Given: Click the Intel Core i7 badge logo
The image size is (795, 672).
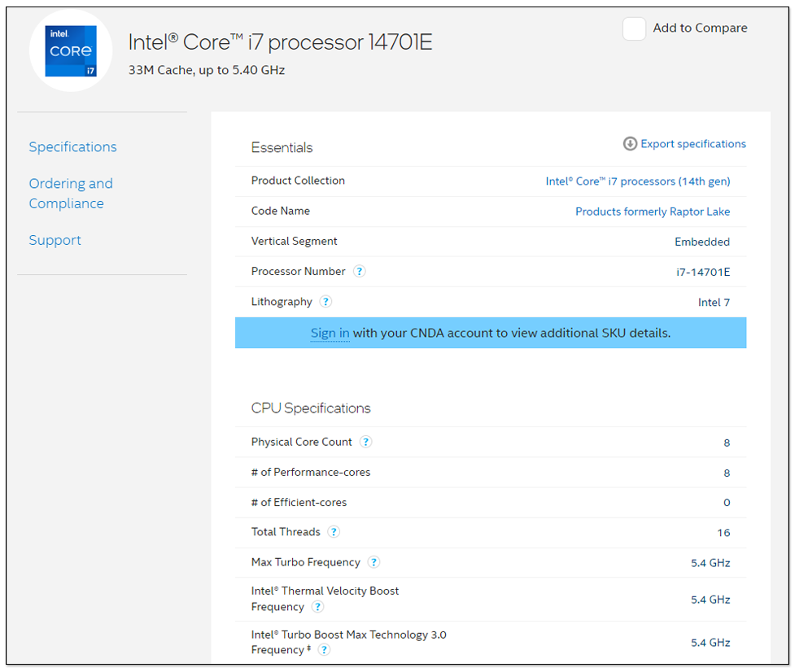Looking at the screenshot, I should [71, 50].
